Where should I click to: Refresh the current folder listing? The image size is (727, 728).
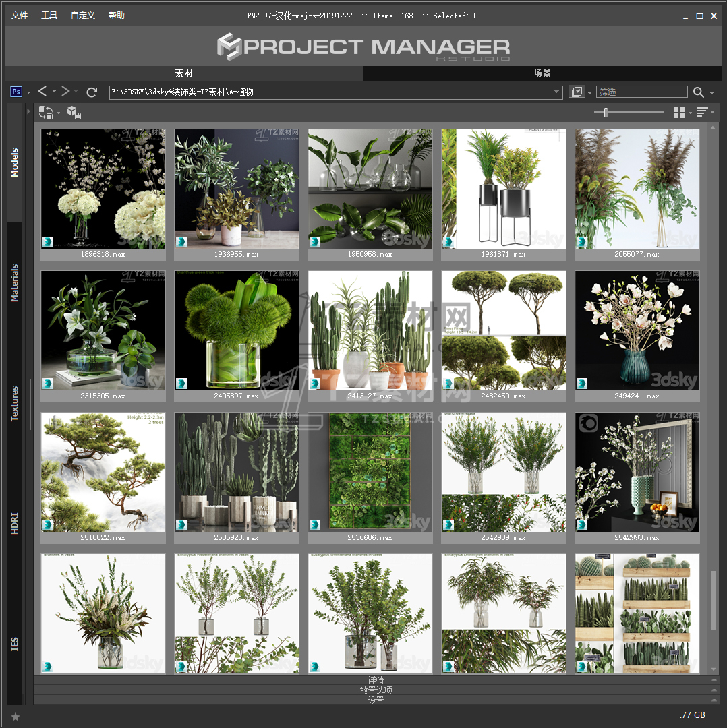[x=92, y=92]
